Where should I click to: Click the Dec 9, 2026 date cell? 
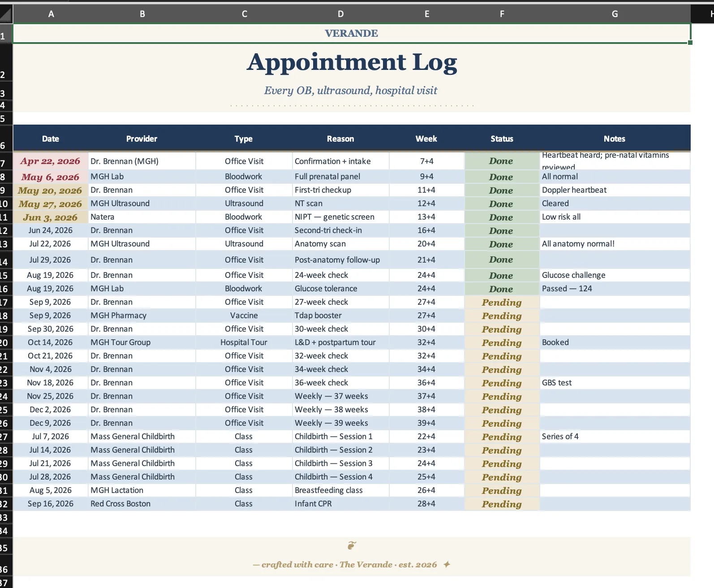(x=51, y=423)
